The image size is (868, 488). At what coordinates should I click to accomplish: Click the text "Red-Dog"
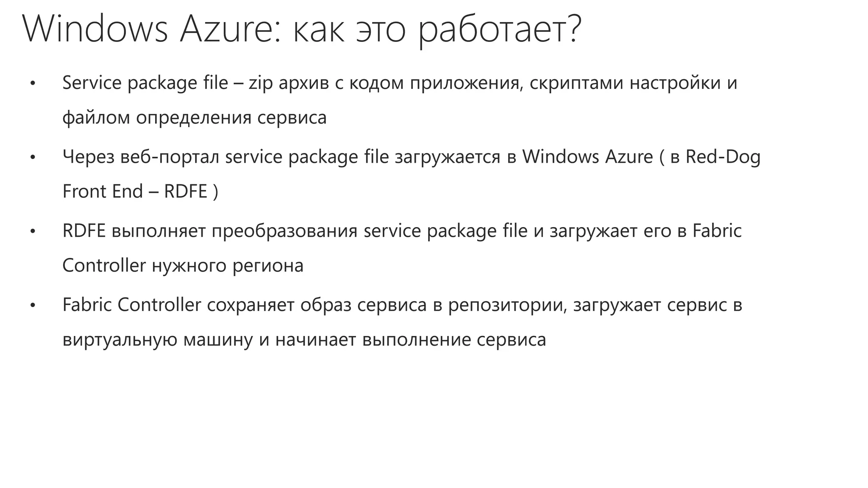(x=723, y=157)
